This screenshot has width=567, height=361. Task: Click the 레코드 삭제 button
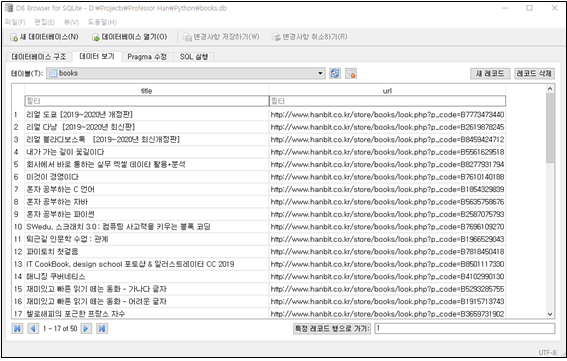(x=534, y=73)
